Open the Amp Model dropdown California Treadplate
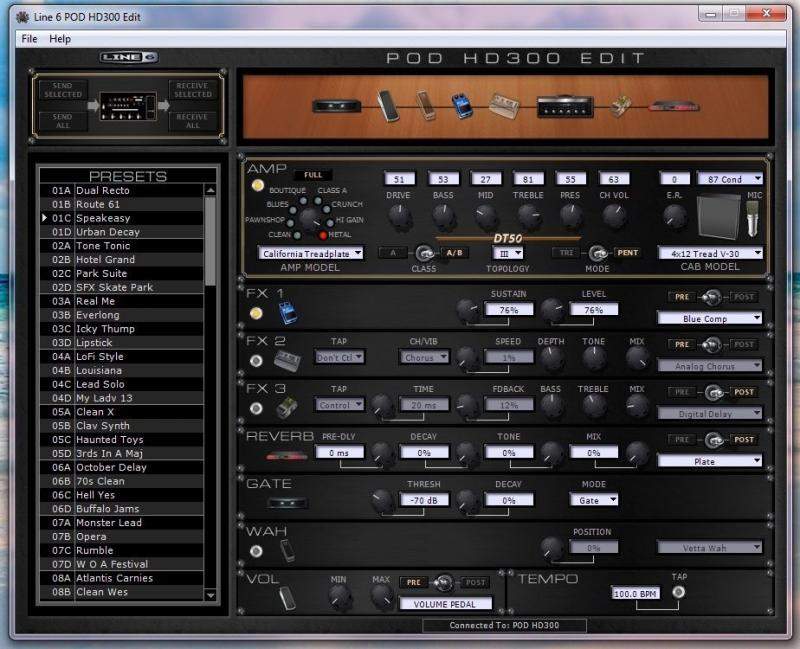This screenshot has height=649, width=800. click(310, 254)
